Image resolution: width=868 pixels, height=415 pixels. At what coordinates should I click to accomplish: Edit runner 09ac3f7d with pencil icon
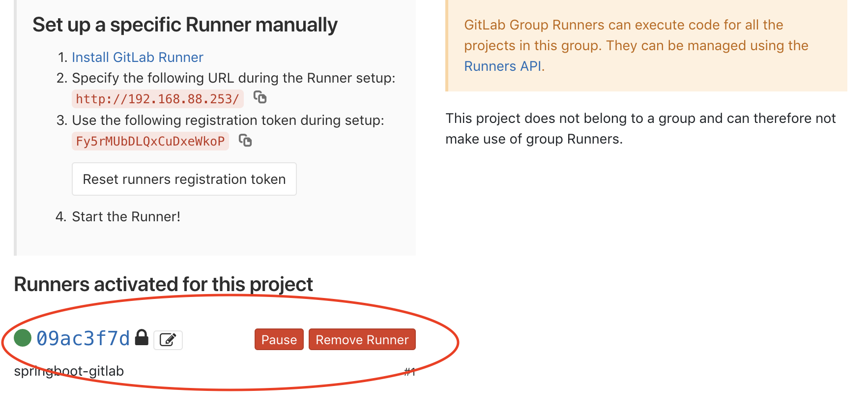pyautogui.click(x=168, y=340)
